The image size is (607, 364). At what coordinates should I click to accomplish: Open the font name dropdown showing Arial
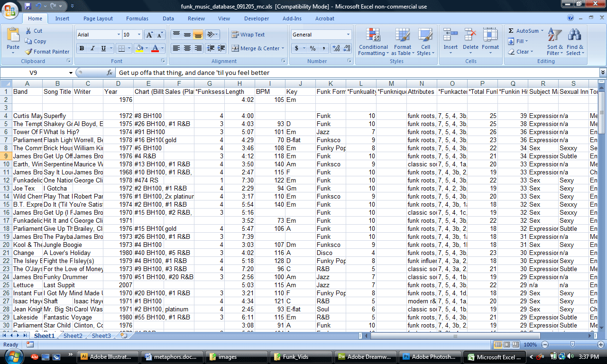click(x=119, y=35)
